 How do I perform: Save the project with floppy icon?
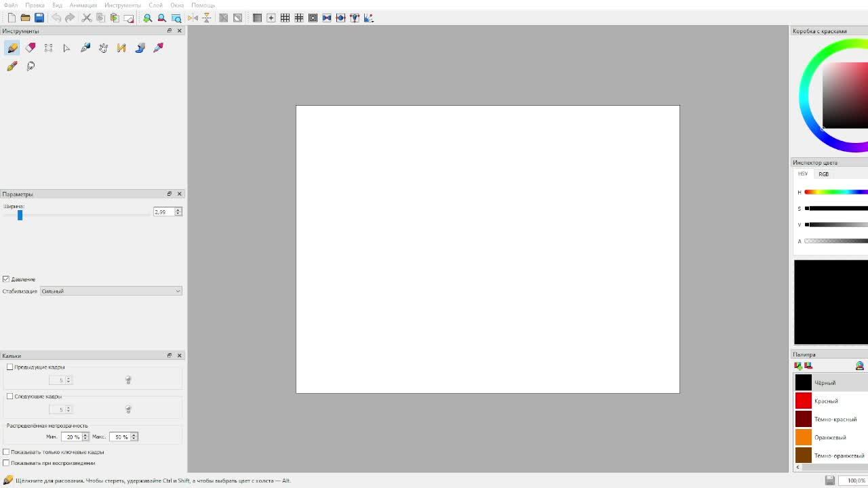point(39,18)
